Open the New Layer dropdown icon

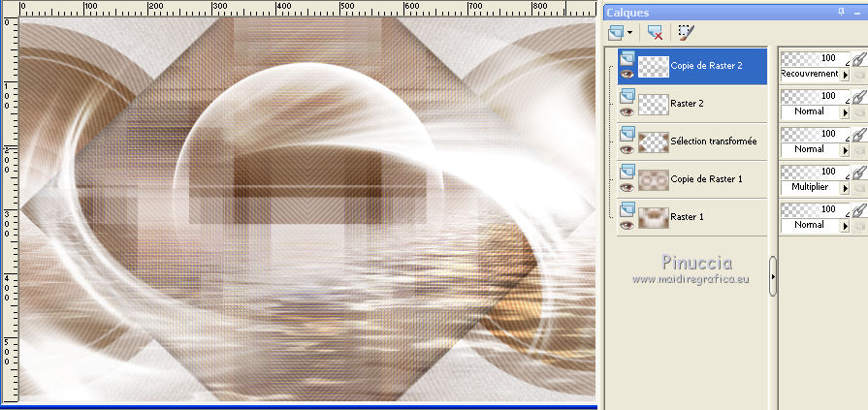[x=620, y=33]
